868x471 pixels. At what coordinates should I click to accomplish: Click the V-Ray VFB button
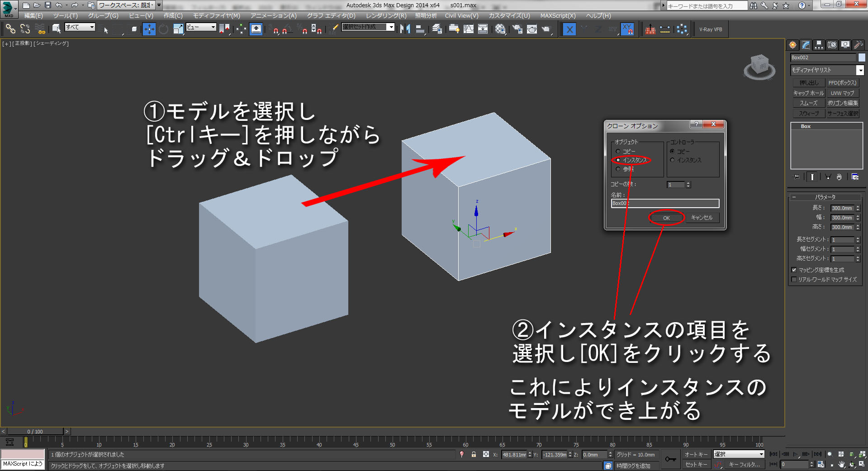tap(711, 29)
